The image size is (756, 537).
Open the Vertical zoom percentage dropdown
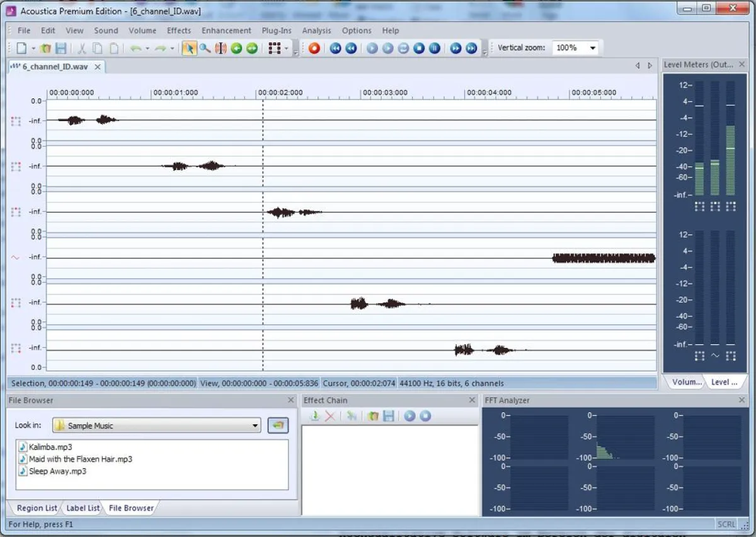[x=592, y=47]
